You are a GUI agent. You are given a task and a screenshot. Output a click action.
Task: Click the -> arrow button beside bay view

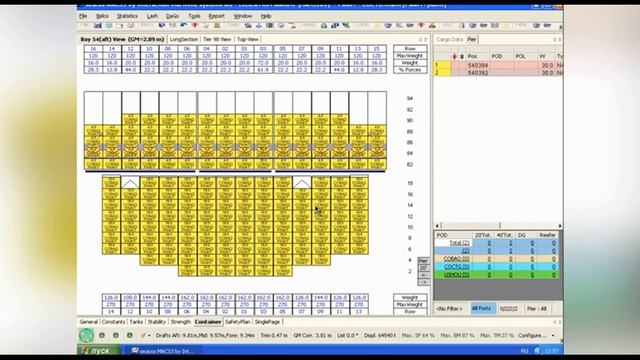pyautogui.click(x=423, y=282)
